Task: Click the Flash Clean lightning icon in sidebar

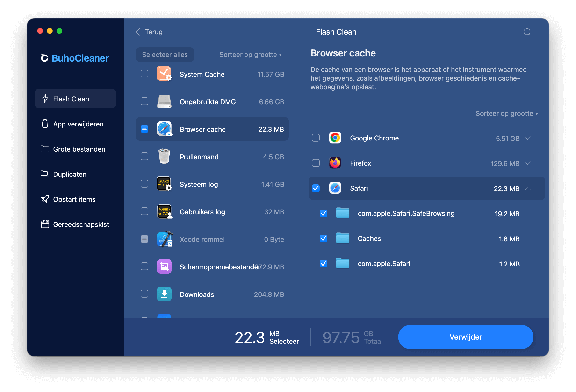Action: click(x=45, y=98)
